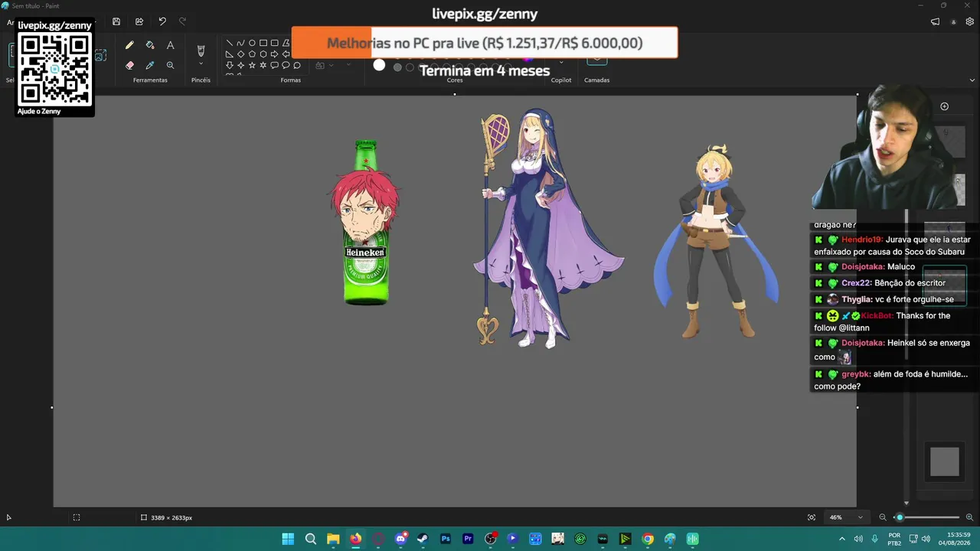
Task: Click the fit-to-window icon
Action: click(812, 517)
